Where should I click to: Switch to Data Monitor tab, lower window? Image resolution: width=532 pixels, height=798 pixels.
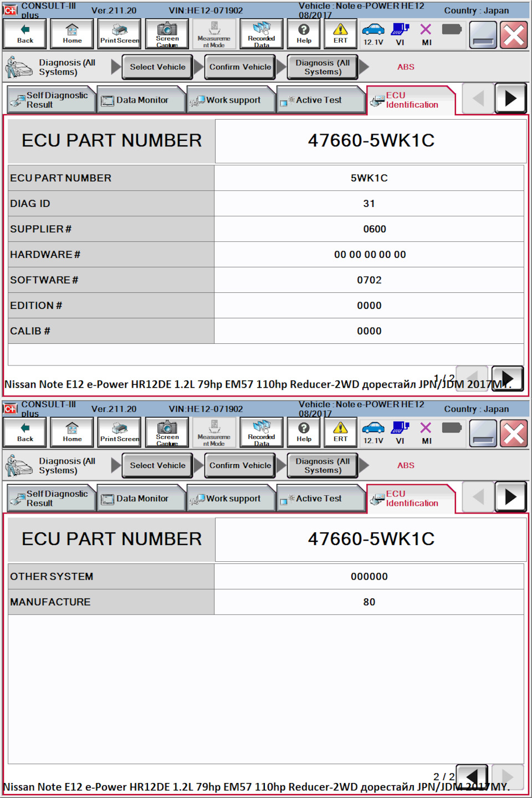pyautogui.click(x=141, y=499)
